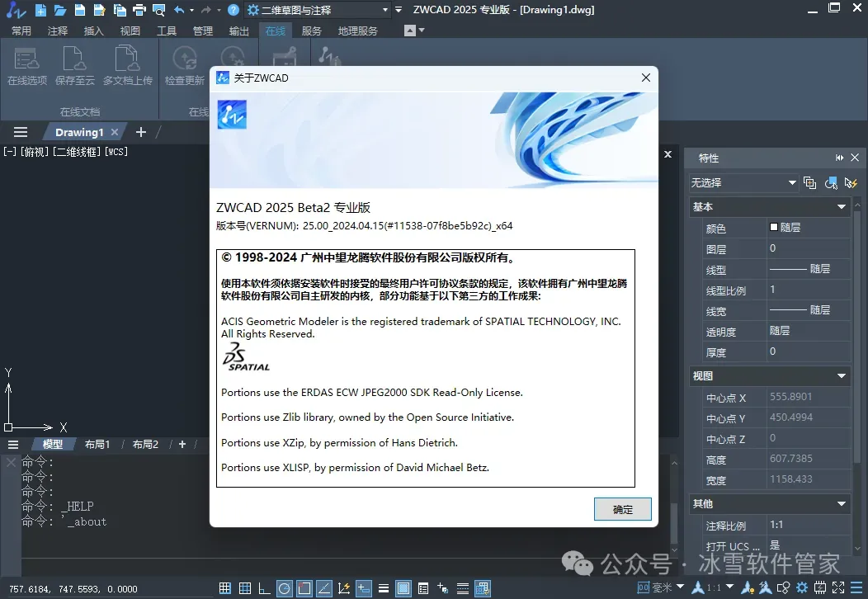Click the Print (plot) icon
Image resolution: width=868 pixels, height=599 pixels.
139,9
